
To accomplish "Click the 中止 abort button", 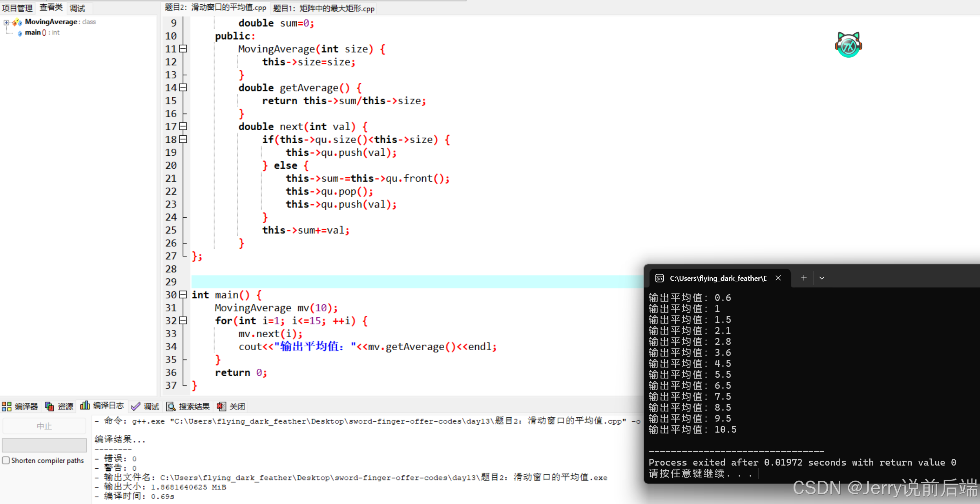I will click(x=44, y=426).
